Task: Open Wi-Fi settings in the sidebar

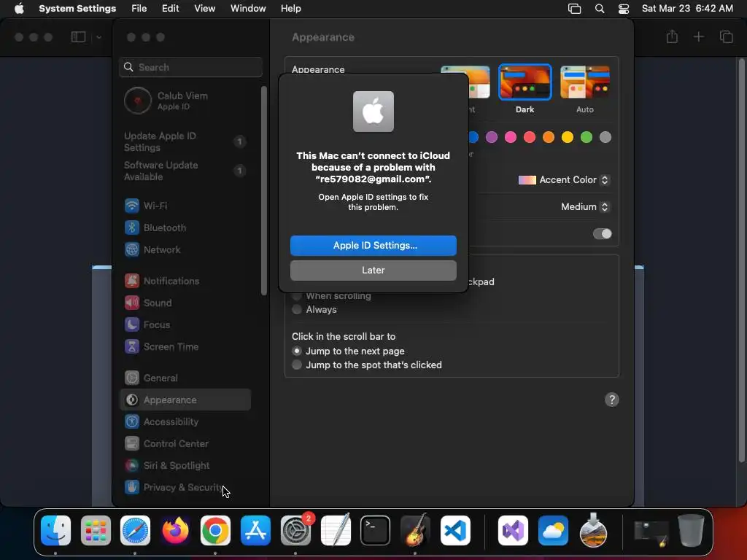Action: pos(186,206)
